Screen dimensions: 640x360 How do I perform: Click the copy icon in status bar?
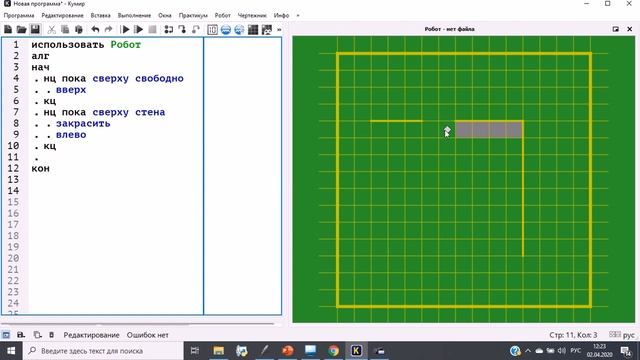(37, 335)
